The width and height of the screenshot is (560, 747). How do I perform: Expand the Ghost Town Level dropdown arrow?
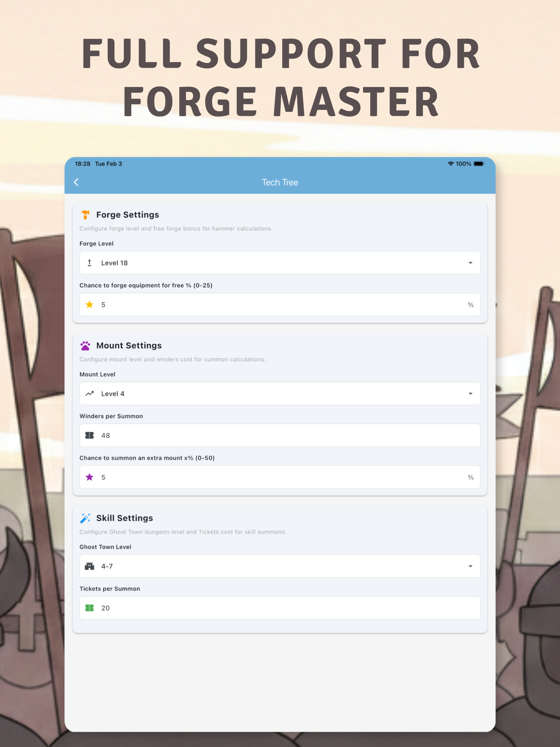[x=471, y=566]
